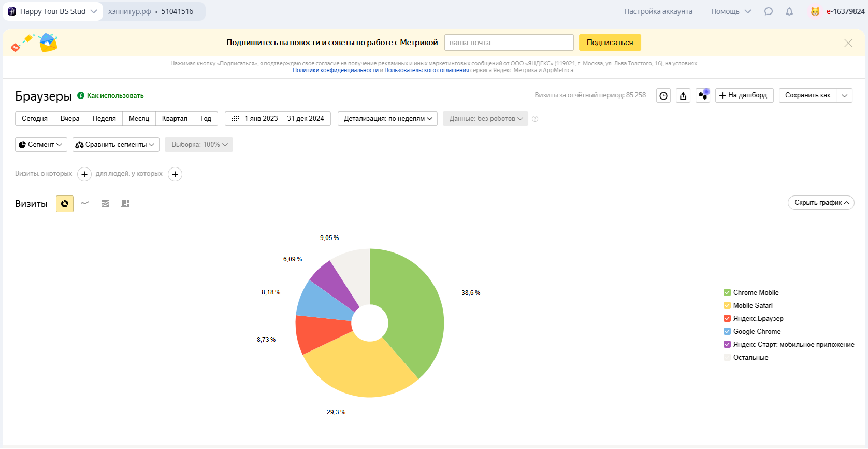Click the 38,6 % chart label
868x449 pixels.
[x=471, y=293]
